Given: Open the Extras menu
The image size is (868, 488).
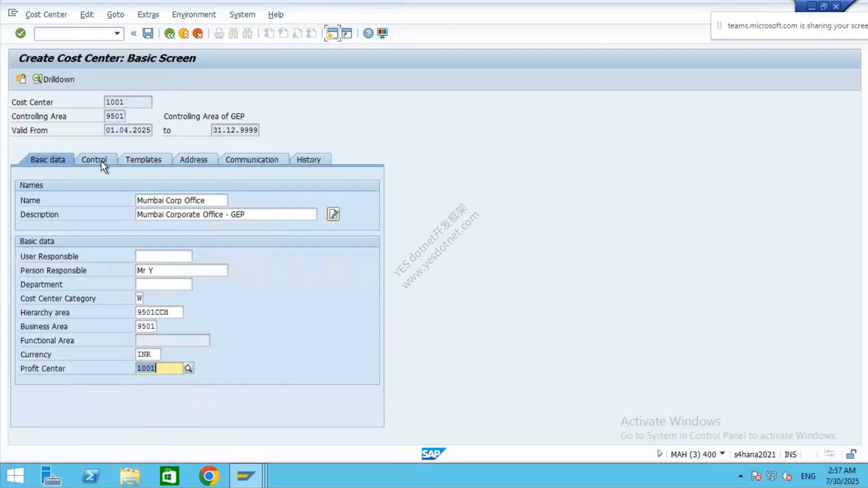Looking at the screenshot, I should [x=148, y=14].
